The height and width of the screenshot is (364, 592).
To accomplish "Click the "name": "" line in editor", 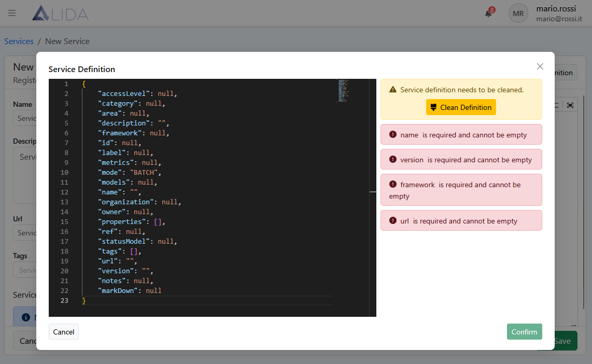I will 119,192.
